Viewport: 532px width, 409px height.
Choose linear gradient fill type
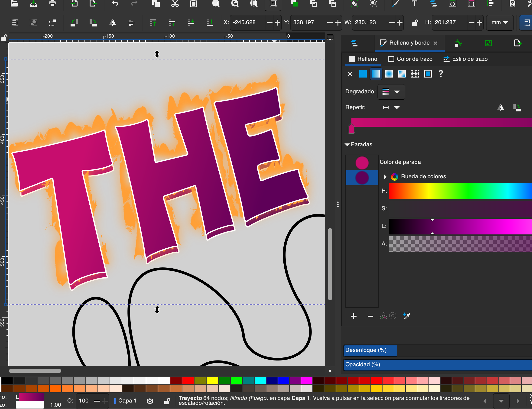[376, 74]
